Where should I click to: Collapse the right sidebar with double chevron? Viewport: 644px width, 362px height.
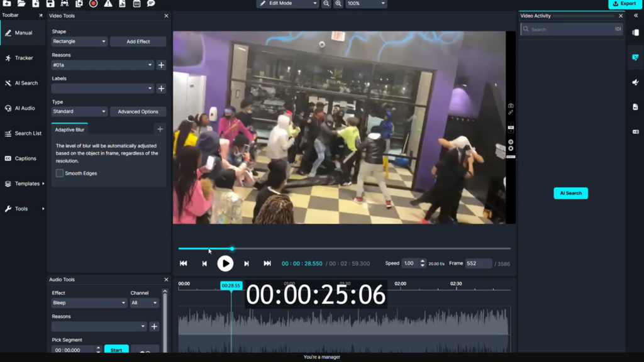(x=635, y=16)
